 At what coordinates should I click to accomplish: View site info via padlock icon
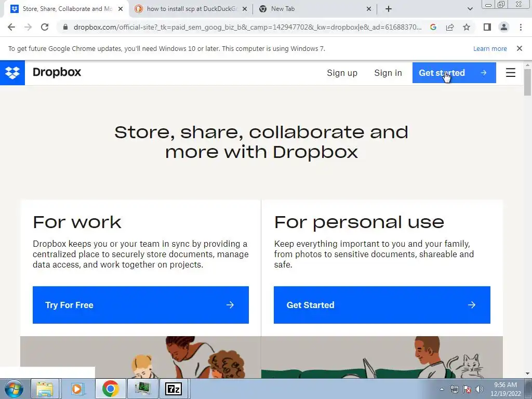coord(65,27)
